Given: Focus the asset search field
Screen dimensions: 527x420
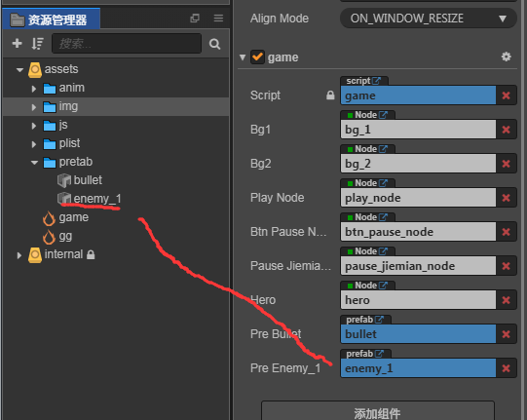Looking at the screenshot, I should 127,44.
